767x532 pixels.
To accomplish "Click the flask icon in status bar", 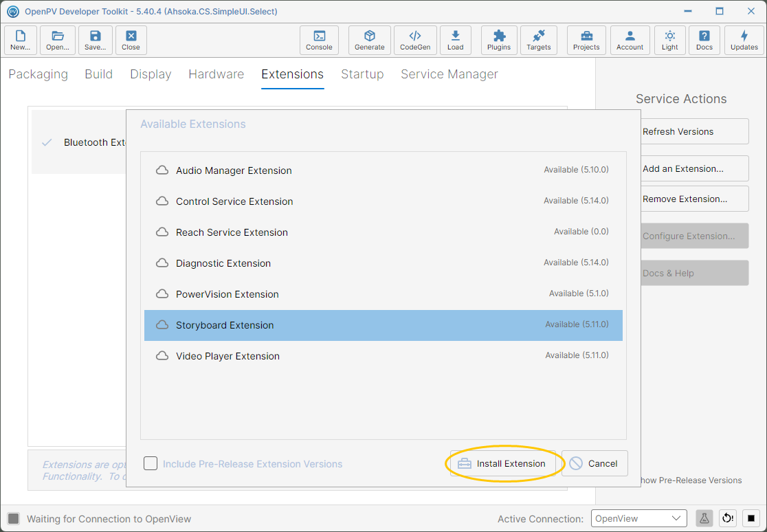I will click(704, 518).
